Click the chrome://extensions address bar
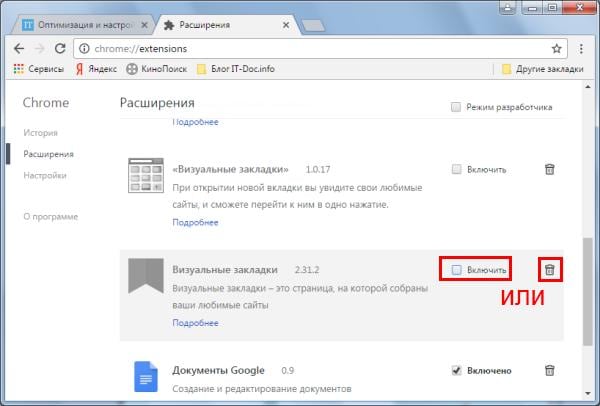 [x=300, y=48]
